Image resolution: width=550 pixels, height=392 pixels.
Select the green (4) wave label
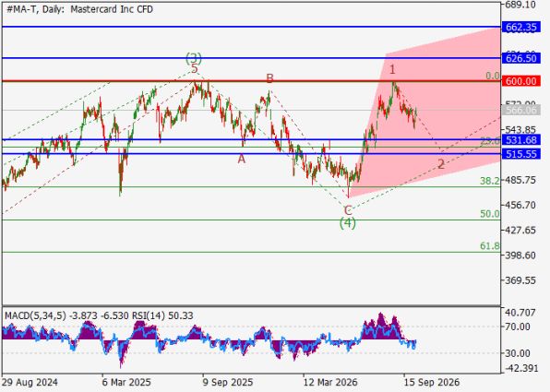(348, 223)
